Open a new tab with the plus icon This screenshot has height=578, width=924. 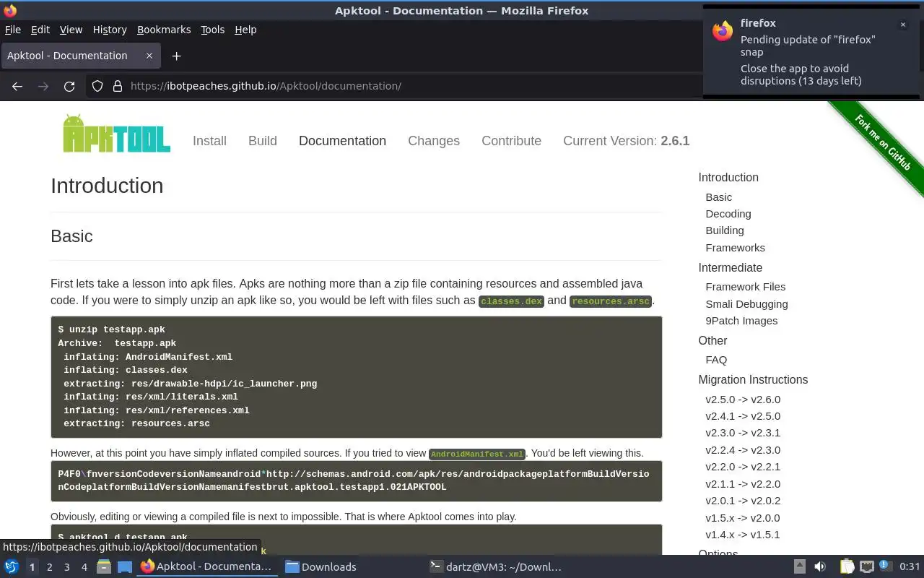[x=176, y=56]
